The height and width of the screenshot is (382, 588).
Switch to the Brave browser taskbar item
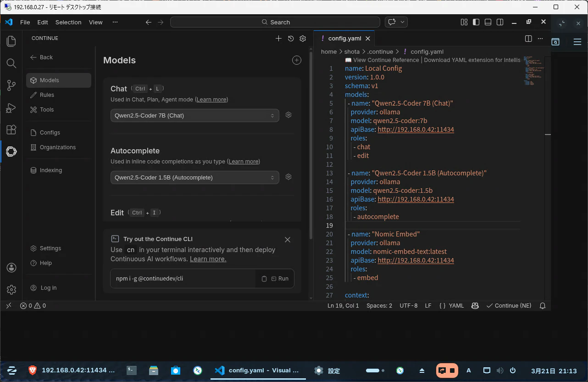(72, 371)
